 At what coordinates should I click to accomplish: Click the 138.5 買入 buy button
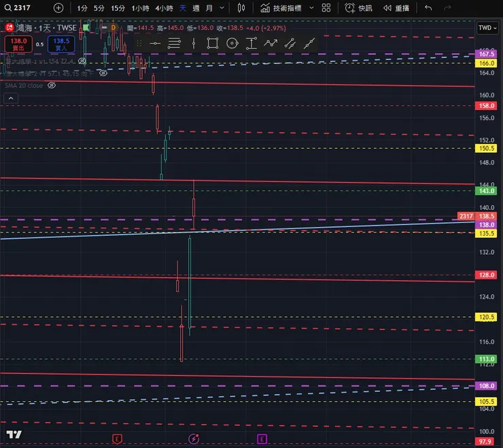[x=61, y=44]
